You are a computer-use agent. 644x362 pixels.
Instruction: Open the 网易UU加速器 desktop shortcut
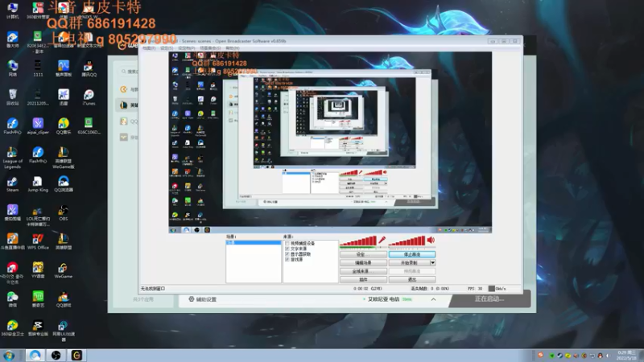coord(63,331)
